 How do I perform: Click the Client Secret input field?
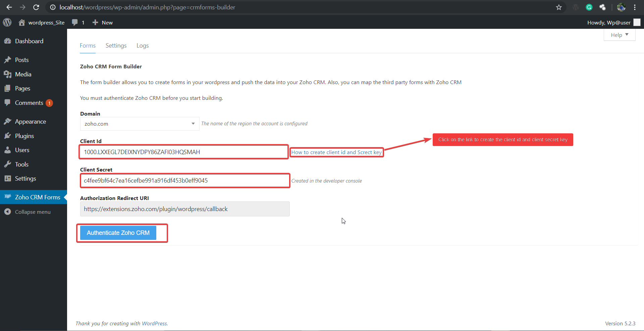(x=185, y=181)
